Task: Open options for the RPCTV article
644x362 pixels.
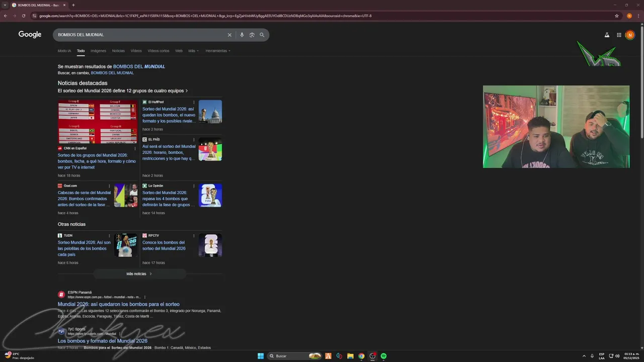Action: click(x=194, y=235)
